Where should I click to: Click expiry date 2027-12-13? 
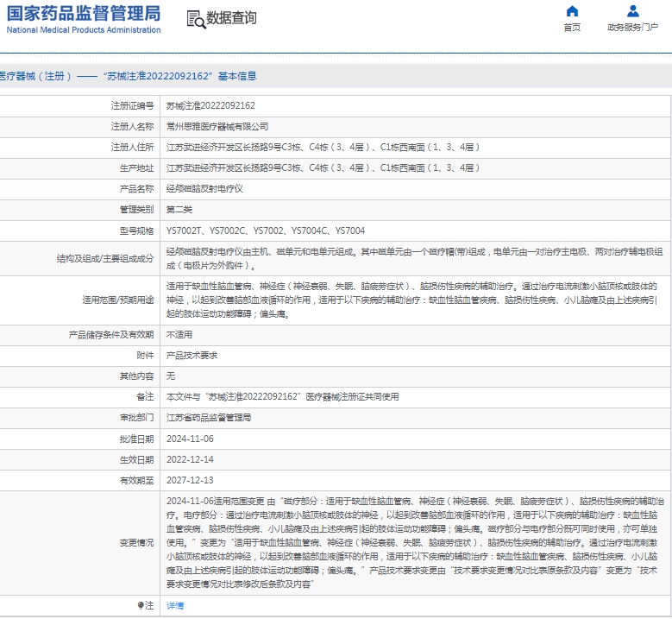point(190,480)
